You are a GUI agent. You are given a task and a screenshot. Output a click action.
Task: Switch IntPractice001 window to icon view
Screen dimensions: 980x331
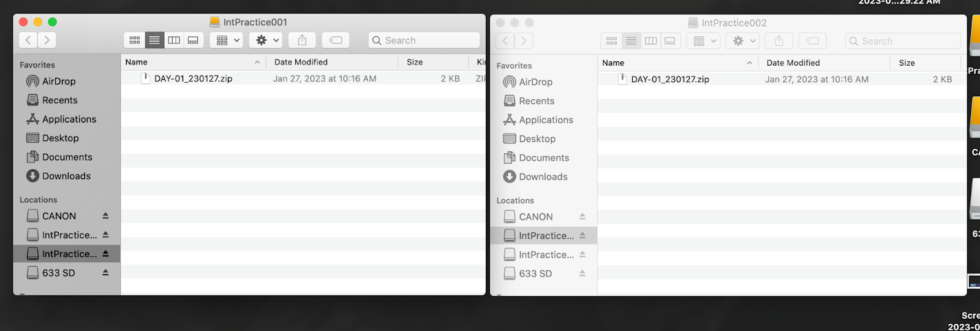pyautogui.click(x=135, y=40)
